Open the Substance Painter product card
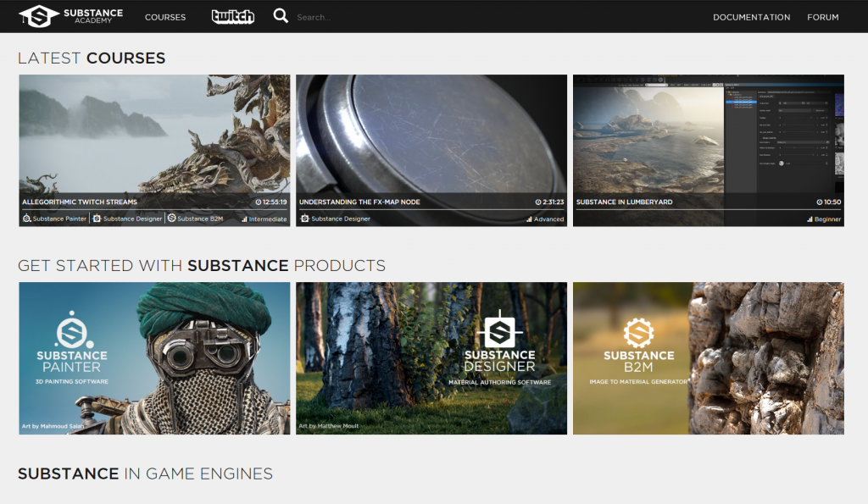The height and width of the screenshot is (504, 868). click(153, 358)
